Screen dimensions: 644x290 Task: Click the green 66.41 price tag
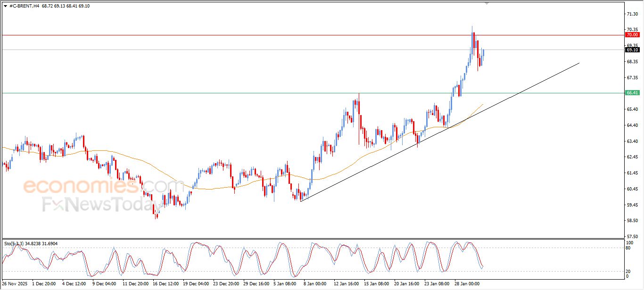tap(632, 93)
